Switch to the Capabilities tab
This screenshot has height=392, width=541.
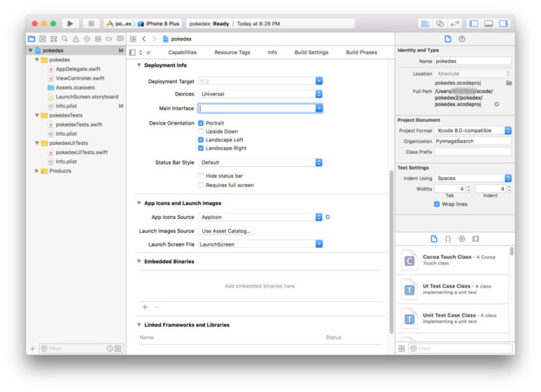point(182,52)
